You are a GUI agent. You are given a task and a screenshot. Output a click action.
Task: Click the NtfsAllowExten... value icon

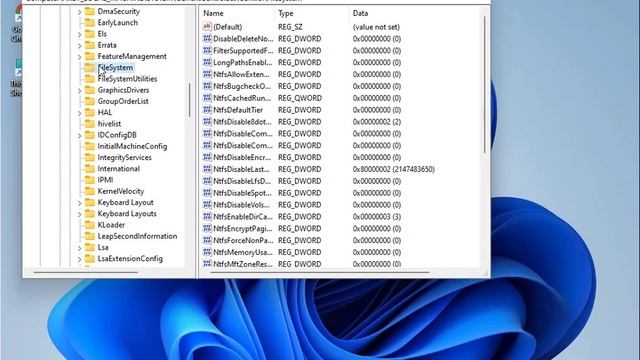(207, 74)
